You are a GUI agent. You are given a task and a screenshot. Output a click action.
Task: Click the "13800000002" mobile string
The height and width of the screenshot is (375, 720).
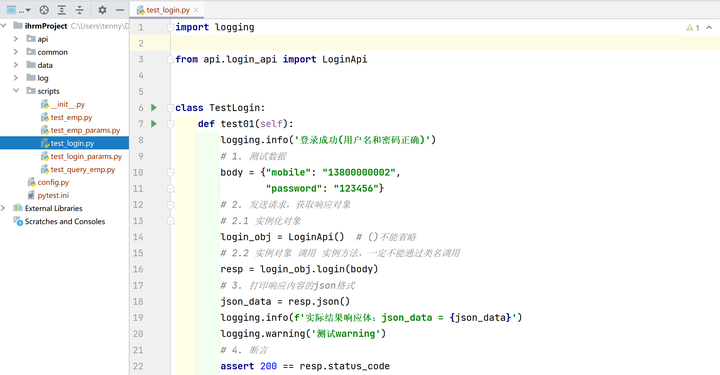[359, 172]
